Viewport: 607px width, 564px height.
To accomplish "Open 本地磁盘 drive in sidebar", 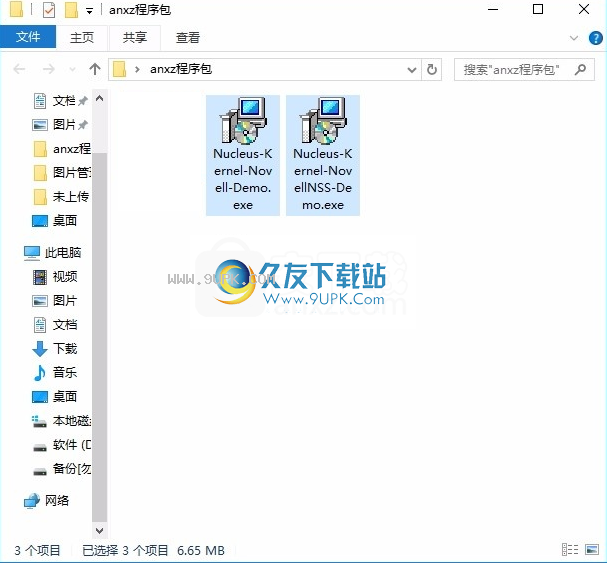I will click(62, 421).
